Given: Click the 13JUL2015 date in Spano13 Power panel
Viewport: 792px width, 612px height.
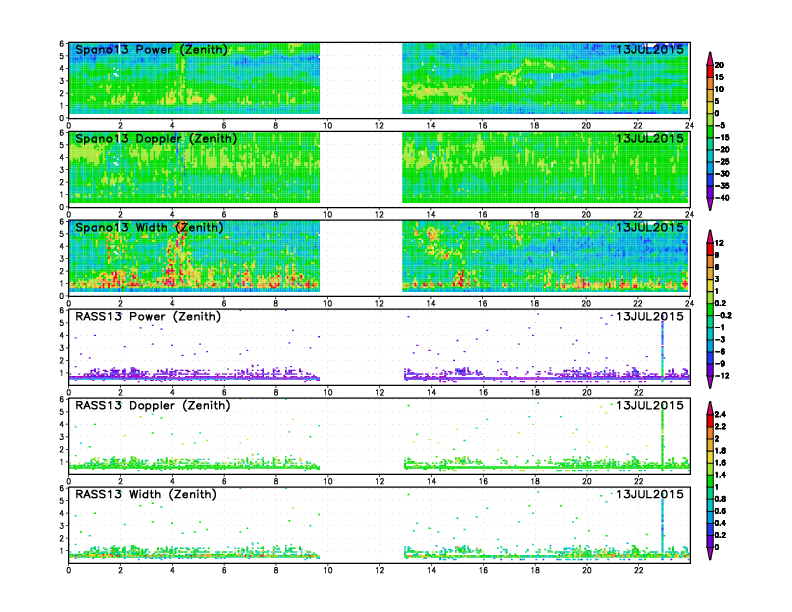Looking at the screenshot, I should click(649, 50).
